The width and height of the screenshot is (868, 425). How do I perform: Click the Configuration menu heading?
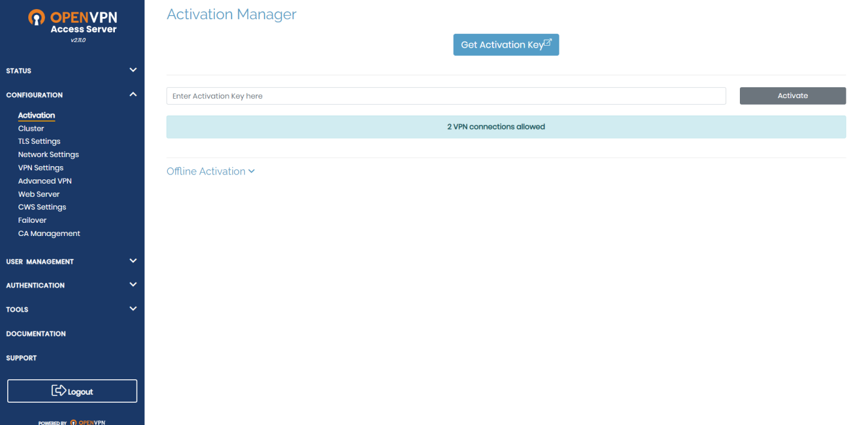pyautogui.click(x=34, y=95)
